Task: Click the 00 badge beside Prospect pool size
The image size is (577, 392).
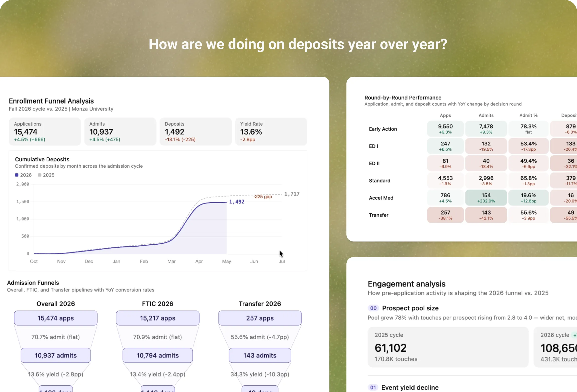Action: 373,308
